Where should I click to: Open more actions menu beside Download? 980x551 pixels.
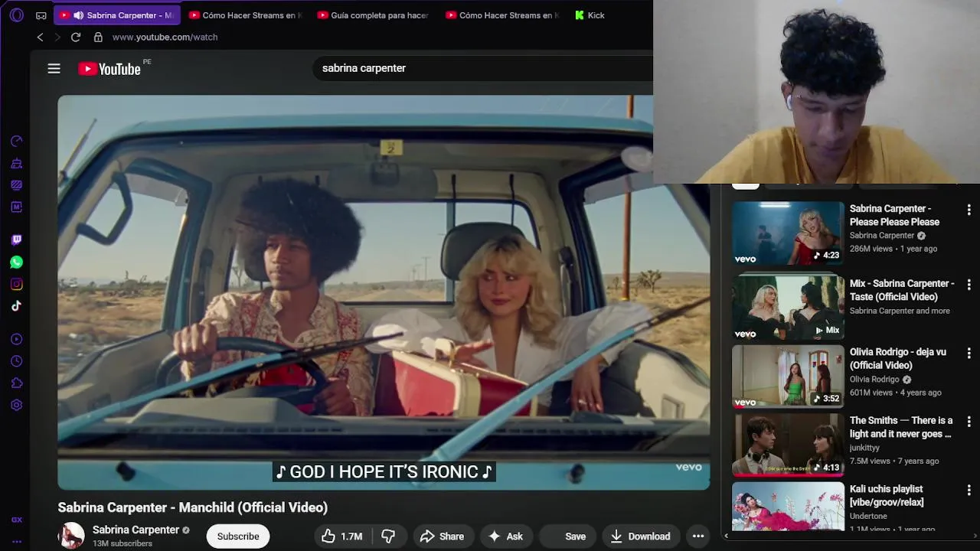pyautogui.click(x=698, y=536)
